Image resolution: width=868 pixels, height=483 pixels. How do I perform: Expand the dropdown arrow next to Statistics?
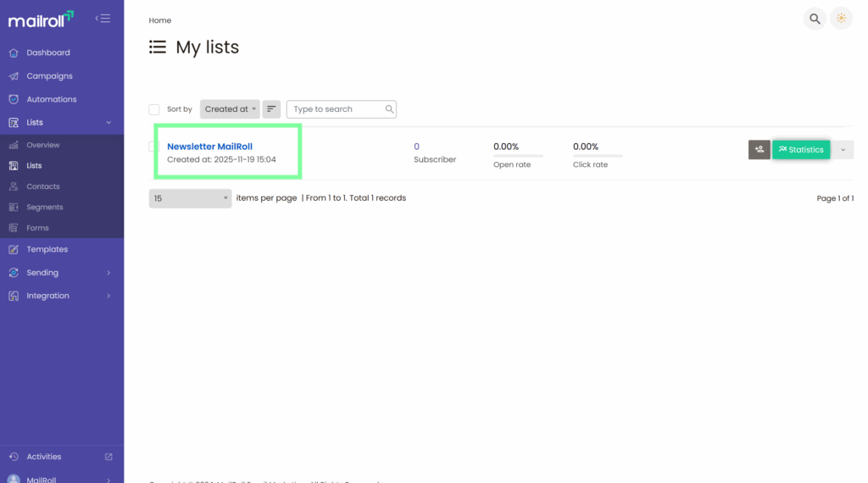[x=843, y=149]
